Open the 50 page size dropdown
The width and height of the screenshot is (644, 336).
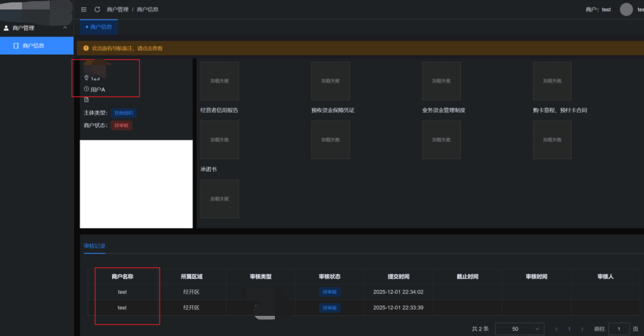pyautogui.click(x=520, y=329)
